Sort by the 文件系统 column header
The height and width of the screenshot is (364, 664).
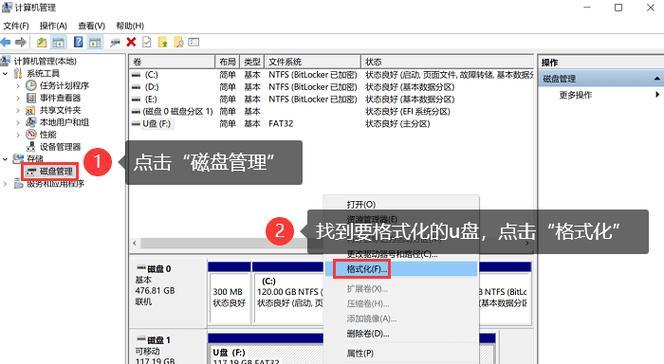tap(313, 62)
